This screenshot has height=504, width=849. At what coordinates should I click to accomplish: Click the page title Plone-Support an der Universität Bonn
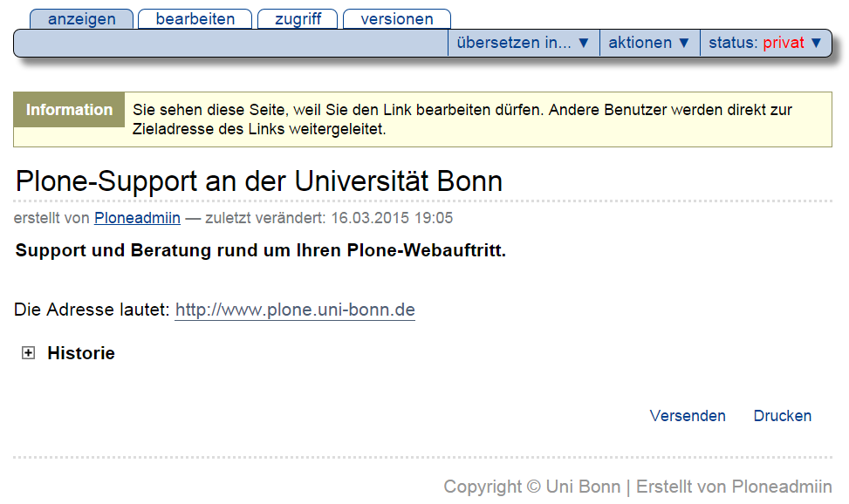[x=259, y=180]
